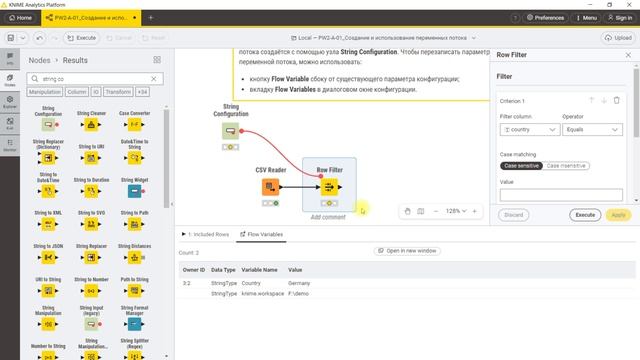Image resolution: width=640 pixels, height=360 pixels.
Task: Click zoom out minus button
Action: (x=436, y=211)
